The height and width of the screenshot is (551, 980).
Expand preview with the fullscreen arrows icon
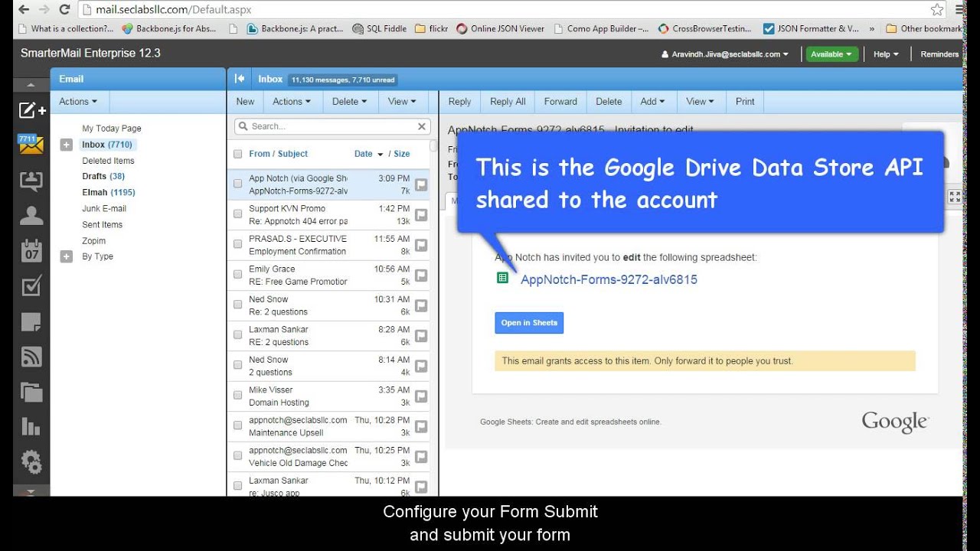(954, 197)
